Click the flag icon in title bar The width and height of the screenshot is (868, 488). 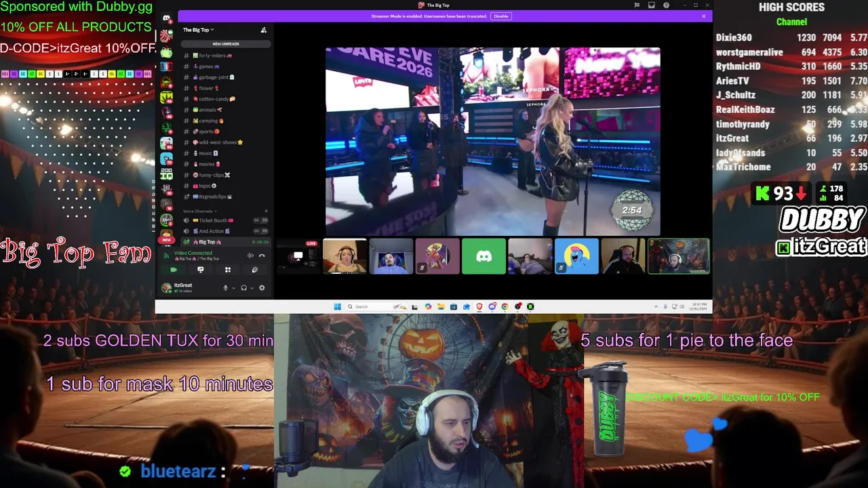click(x=637, y=5)
